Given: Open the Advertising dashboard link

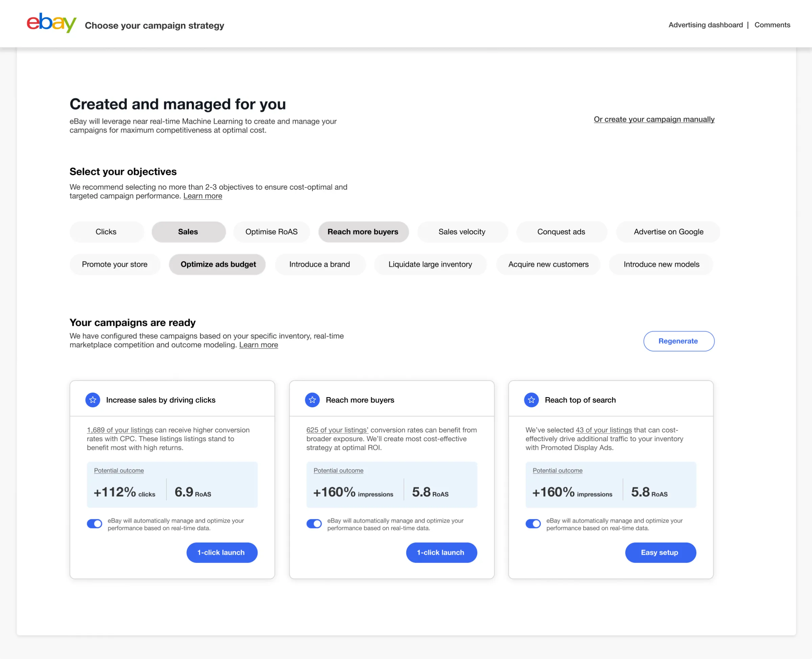Looking at the screenshot, I should click(706, 25).
